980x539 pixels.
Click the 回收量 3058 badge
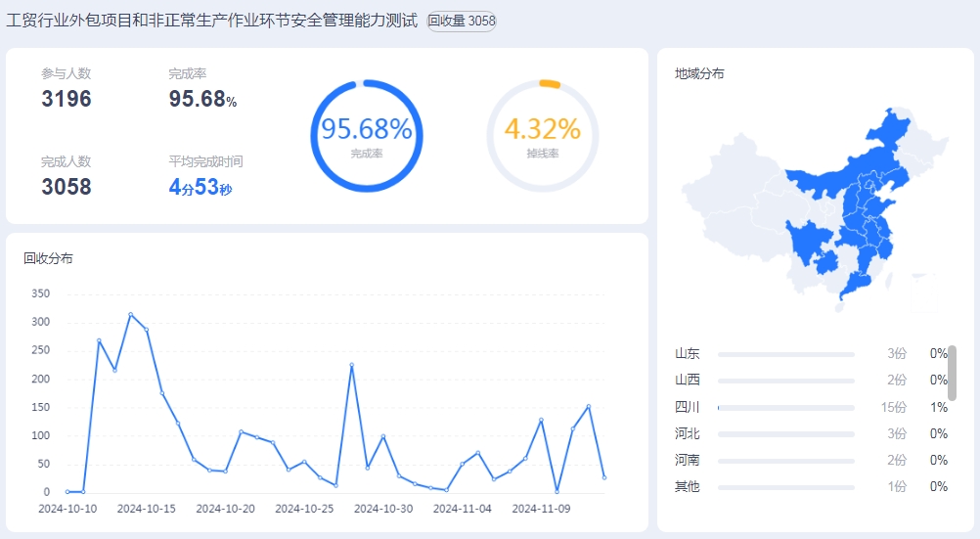pyautogui.click(x=462, y=21)
